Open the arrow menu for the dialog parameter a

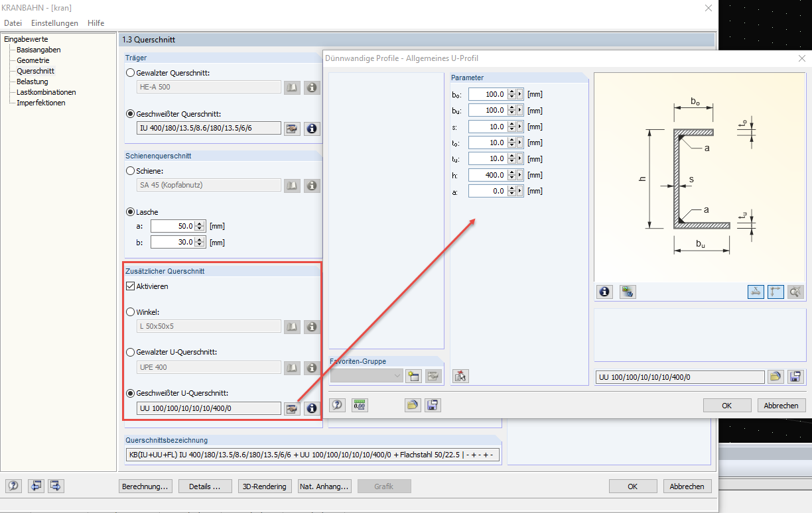[x=520, y=191]
